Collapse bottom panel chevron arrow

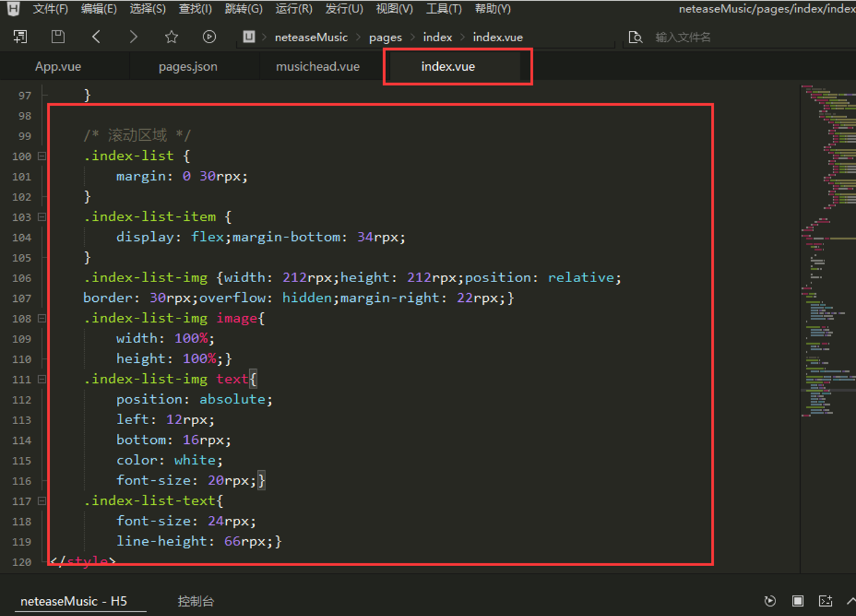pos(850,601)
